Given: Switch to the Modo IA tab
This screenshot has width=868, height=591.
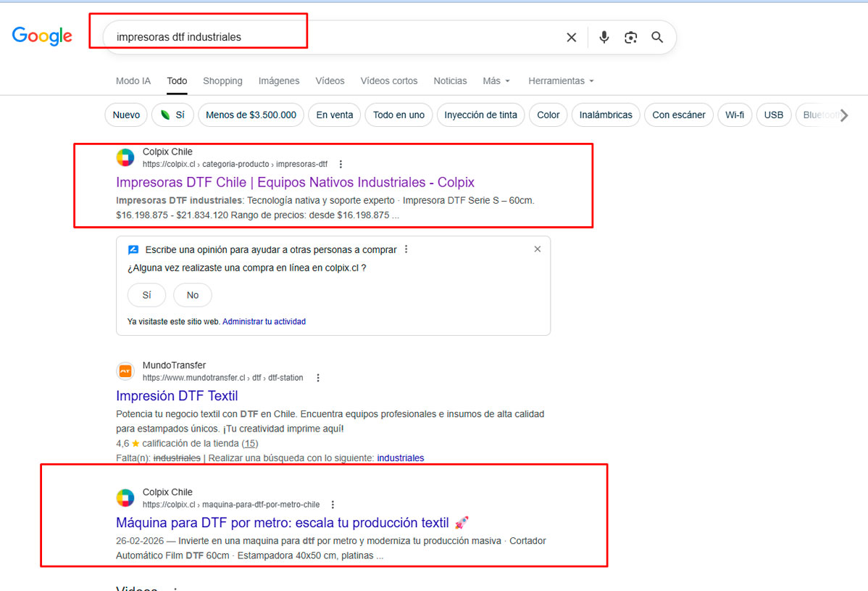Looking at the screenshot, I should (133, 81).
